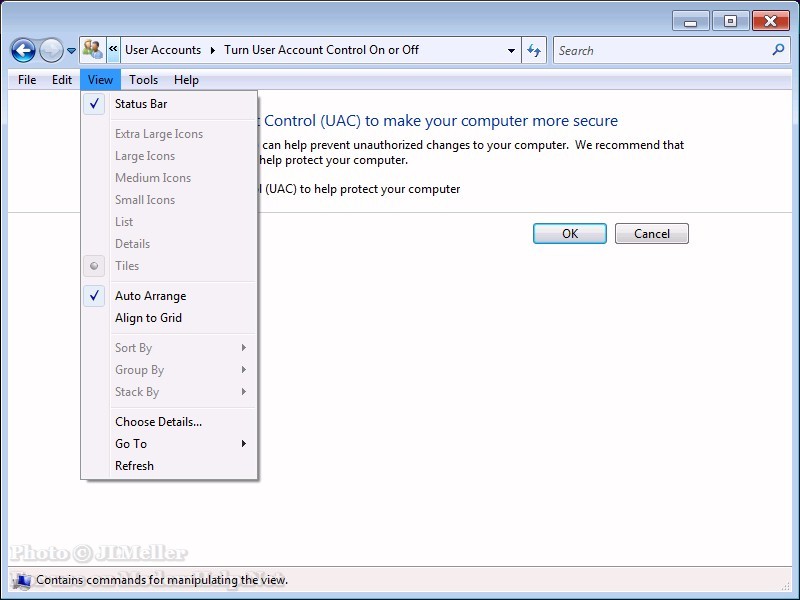Image resolution: width=800 pixels, height=600 pixels.
Task: Open the Edit menu
Action: [x=62, y=80]
